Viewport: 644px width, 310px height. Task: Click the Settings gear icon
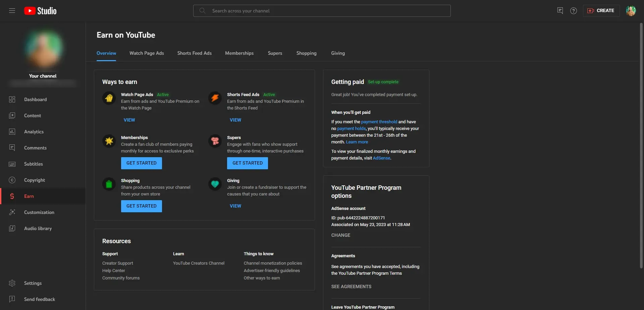(x=12, y=283)
